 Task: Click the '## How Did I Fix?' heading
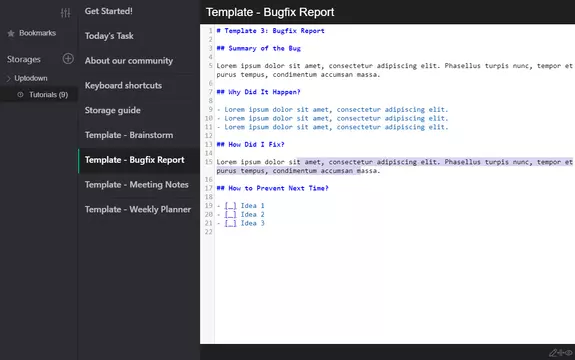(x=250, y=144)
